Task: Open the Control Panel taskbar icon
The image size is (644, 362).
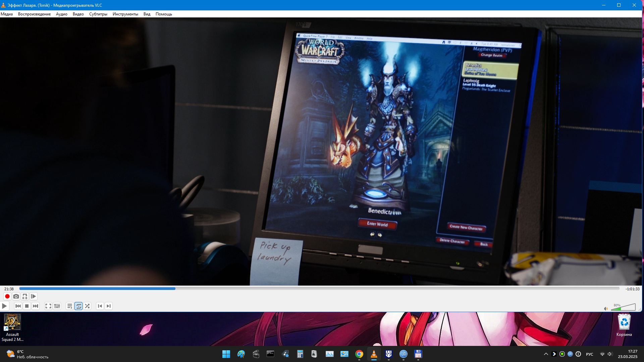Action: point(344,354)
